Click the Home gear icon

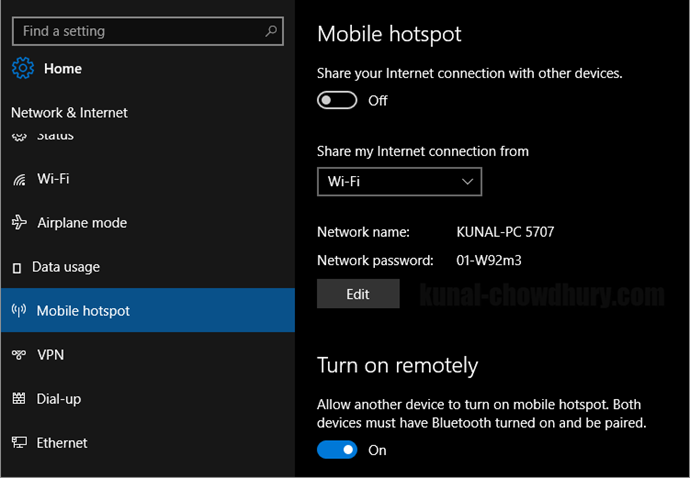(23, 68)
